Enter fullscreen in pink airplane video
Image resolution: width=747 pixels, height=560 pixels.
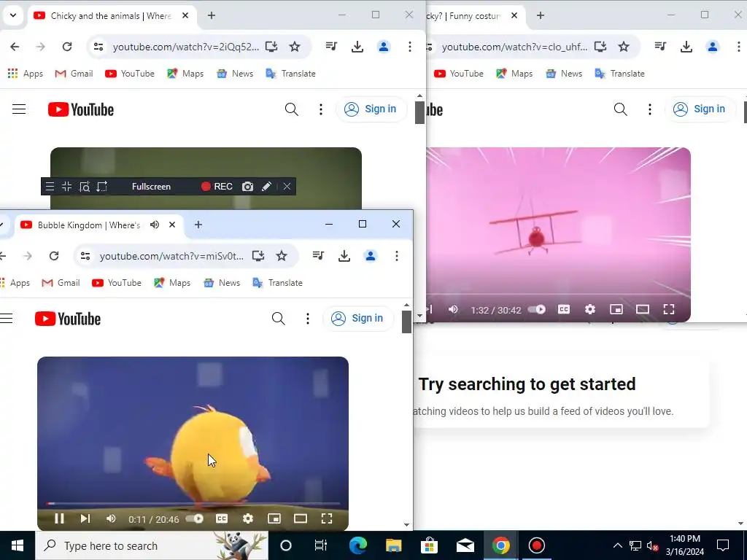(669, 309)
